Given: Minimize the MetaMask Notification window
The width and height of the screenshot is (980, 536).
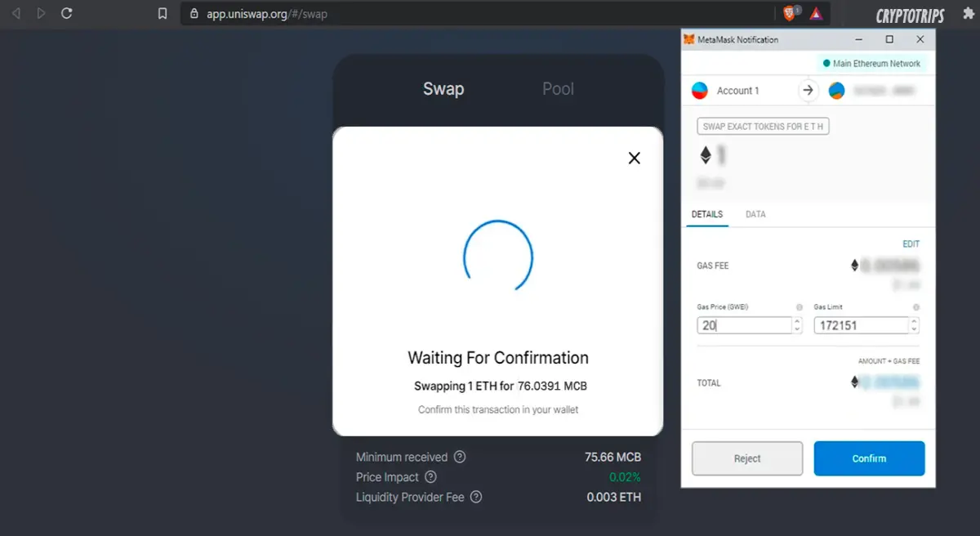Looking at the screenshot, I should tap(858, 39).
